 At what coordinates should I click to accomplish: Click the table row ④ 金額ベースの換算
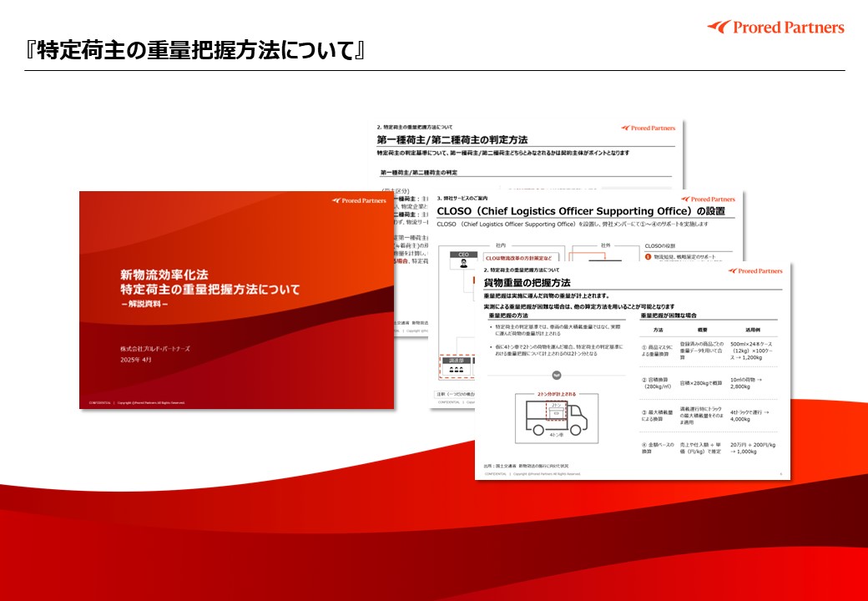coord(709,447)
